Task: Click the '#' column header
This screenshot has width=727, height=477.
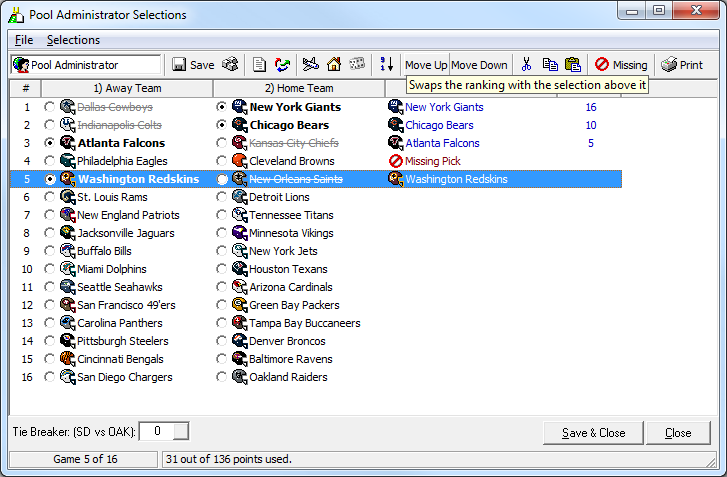Action: pos(26,88)
